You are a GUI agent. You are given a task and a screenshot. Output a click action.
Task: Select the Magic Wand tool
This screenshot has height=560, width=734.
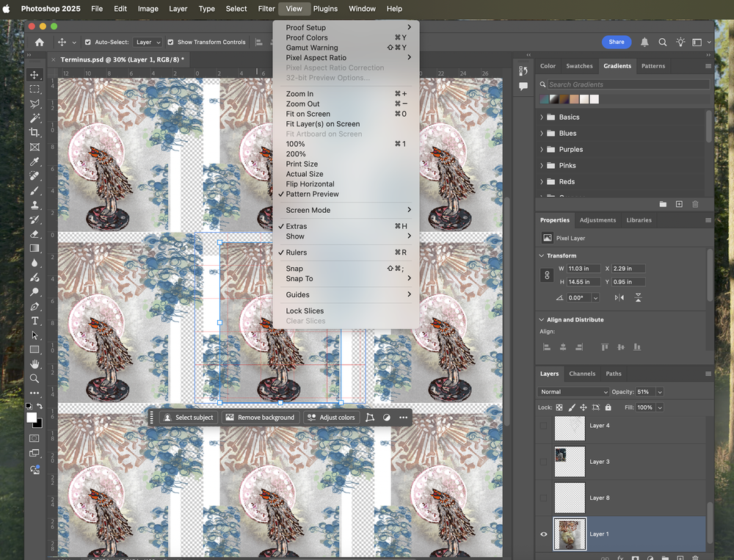coord(34,118)
